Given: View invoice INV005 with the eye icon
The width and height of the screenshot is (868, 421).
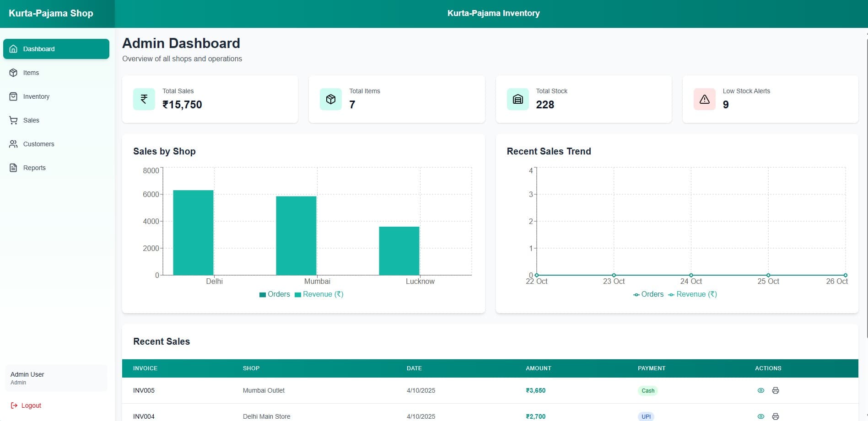Looking at the screenshot, I should (760, 390).
